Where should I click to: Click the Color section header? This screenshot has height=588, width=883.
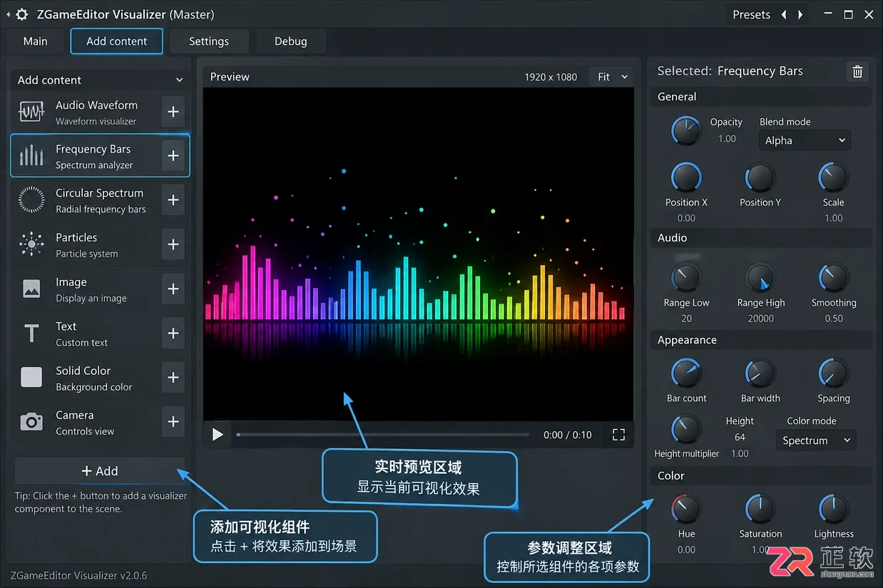click(761, 476)
